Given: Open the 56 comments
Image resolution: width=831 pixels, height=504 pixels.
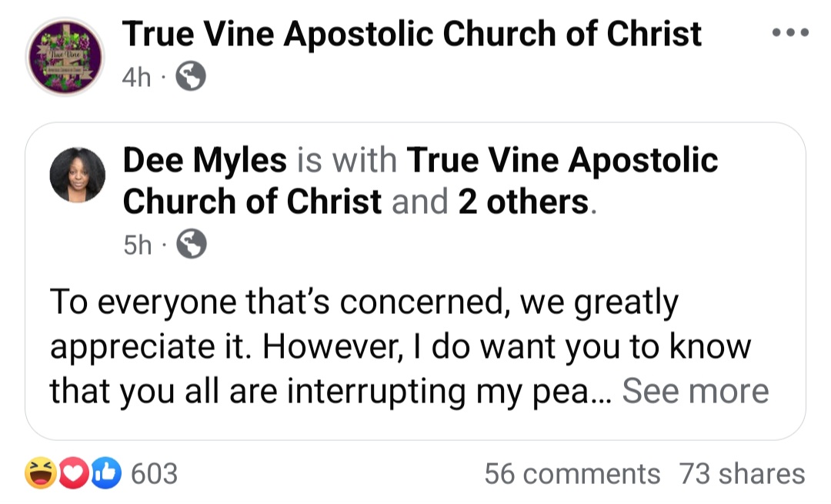Looking at the screenshot, I should coord(572,473).
